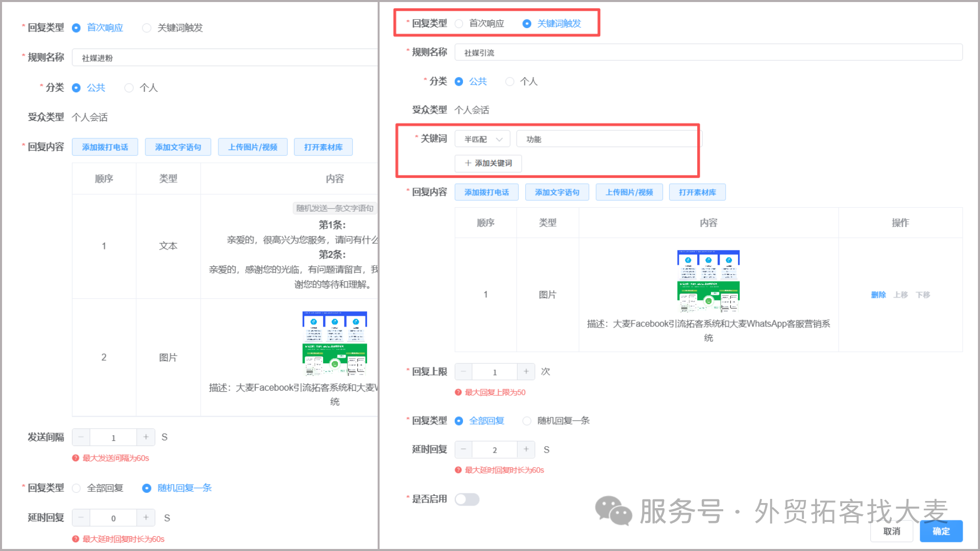Image resolution: width=980 pixels, height=551 pixels.
Task: Increase 回复上限 with plus button
Action: (x=526, y=372)
